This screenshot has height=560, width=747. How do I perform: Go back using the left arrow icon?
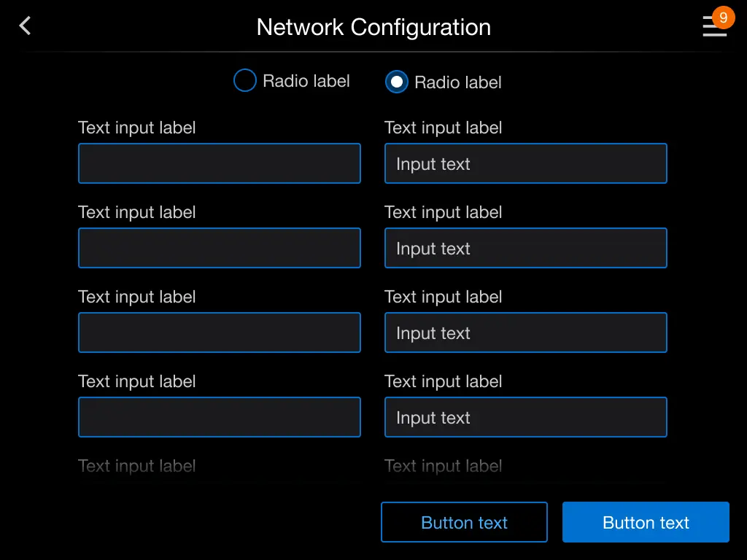(25, 26)
